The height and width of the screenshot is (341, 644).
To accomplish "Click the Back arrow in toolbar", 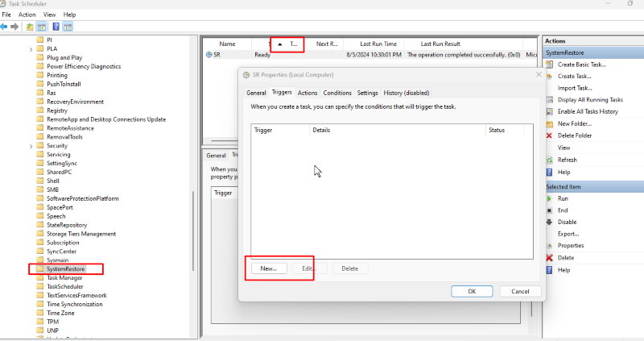I will click(5, 26).
